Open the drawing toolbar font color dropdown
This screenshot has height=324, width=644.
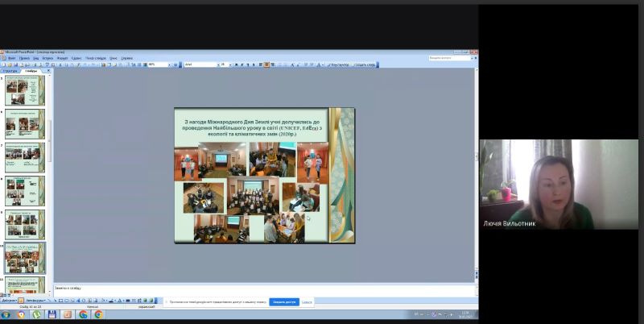(x=124, y=301)
